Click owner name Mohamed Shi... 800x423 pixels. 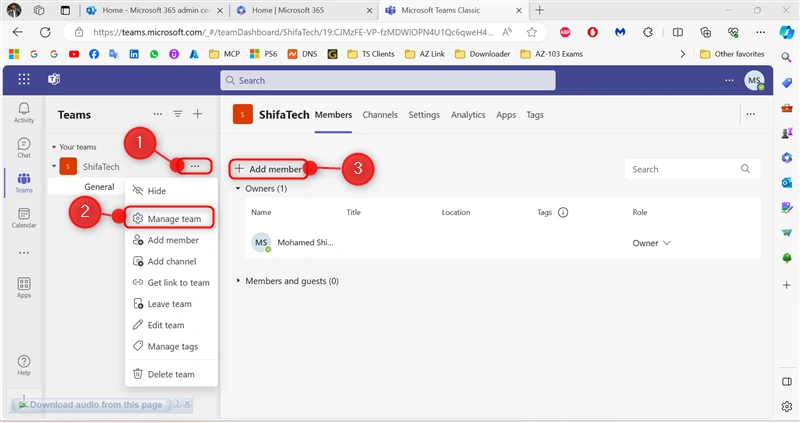pyautogui.click(x=305, y=243)
